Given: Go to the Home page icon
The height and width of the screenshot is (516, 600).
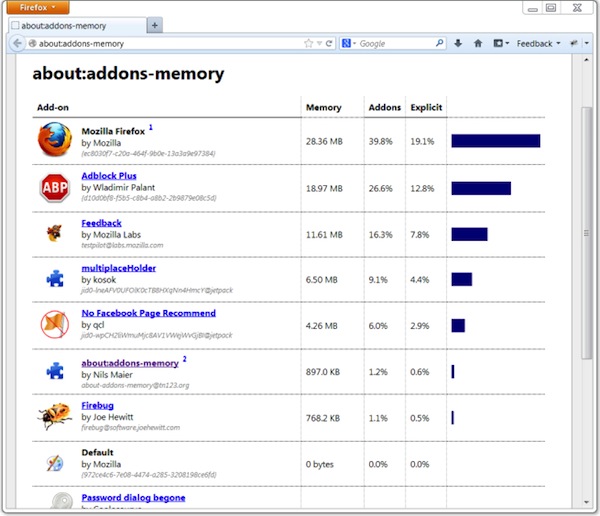Looking at the screenshot, I should (478, 44).
